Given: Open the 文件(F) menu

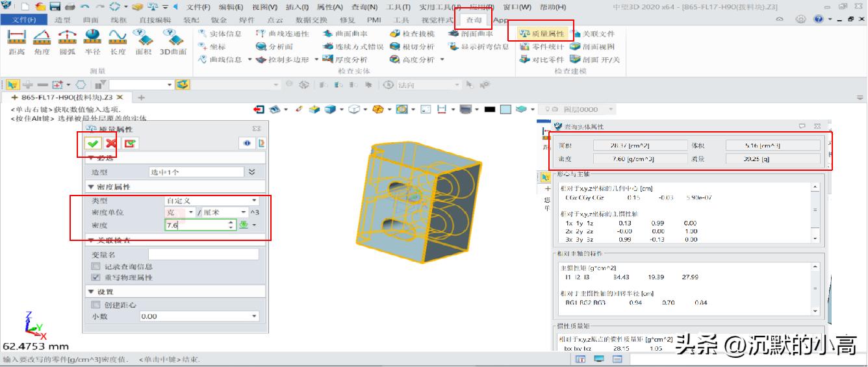Looking at the screenshot, I should point(198,7).
